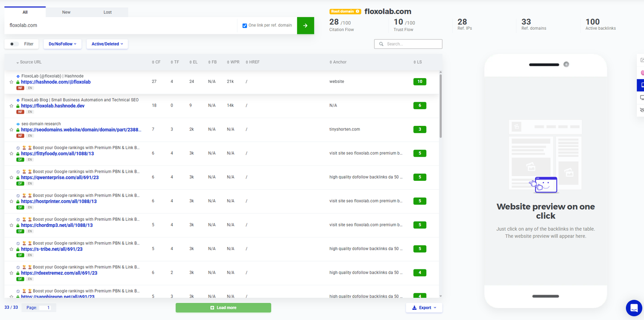
Task: Open the Active/Deleted dropdown
Action: 107,44
